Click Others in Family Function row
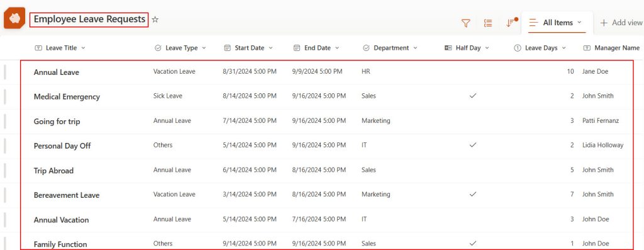Image resolution: width=644 pixels, height=250 pixels. [x=163, y=244]
